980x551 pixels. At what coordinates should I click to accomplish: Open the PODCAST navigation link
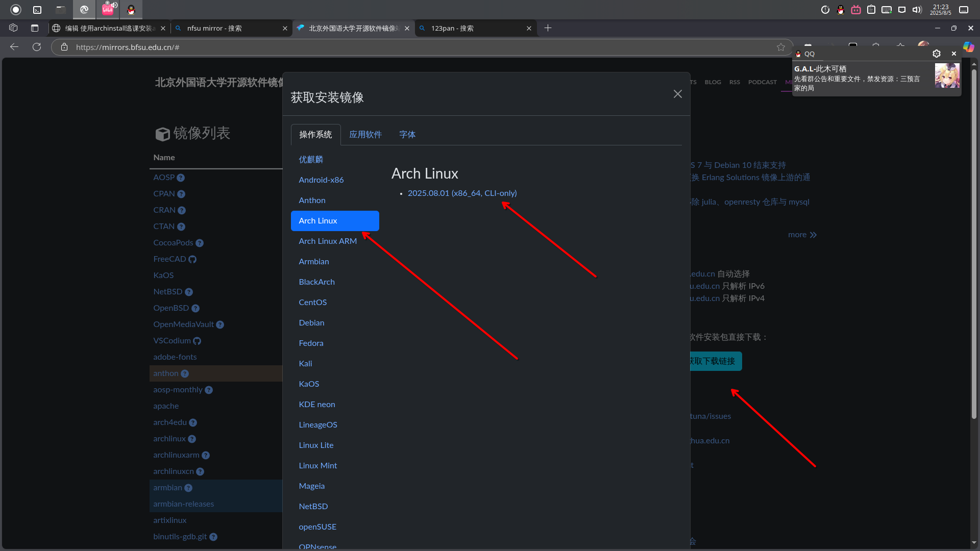[x=762, y=82]
